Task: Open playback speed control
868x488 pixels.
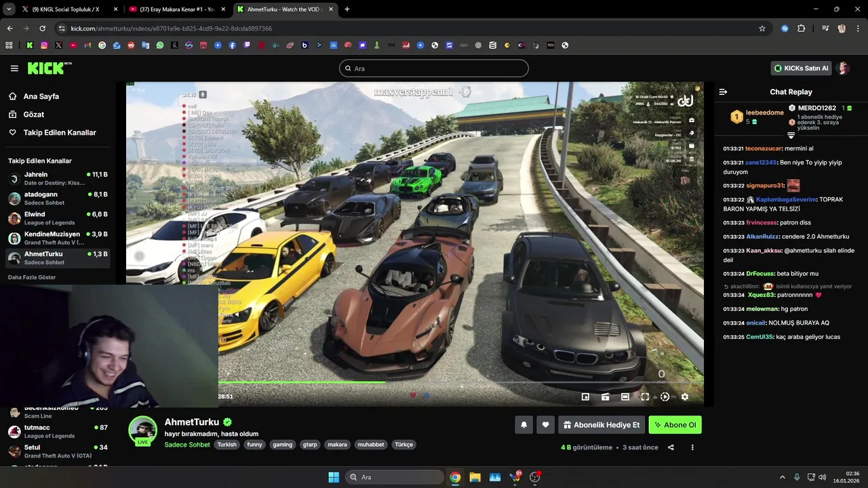Action: [x=665, y=397]
